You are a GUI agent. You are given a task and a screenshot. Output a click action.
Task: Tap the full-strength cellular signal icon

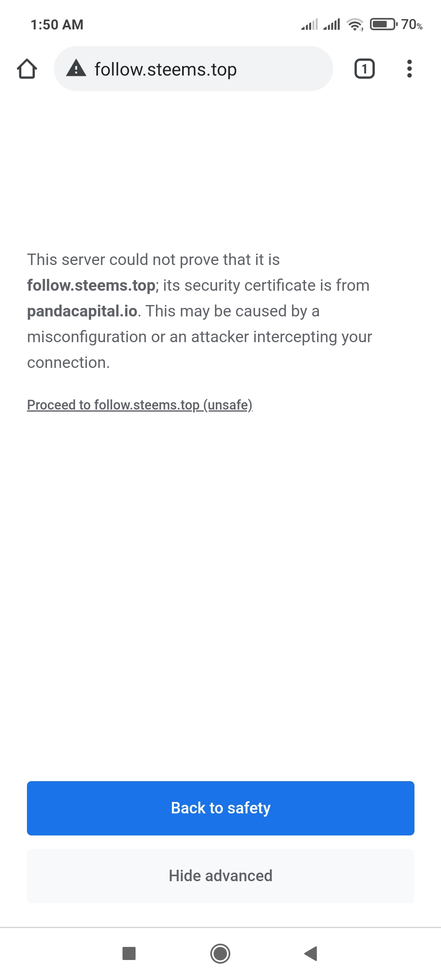coord(332,25)
